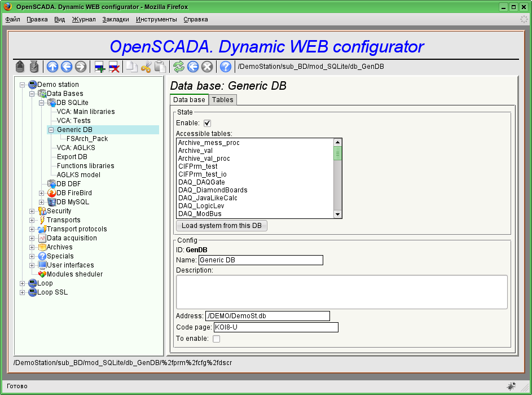Click the Archives box icon
Image resolution: width=532 pixels, height=395 pixels.
coord(42,247)
